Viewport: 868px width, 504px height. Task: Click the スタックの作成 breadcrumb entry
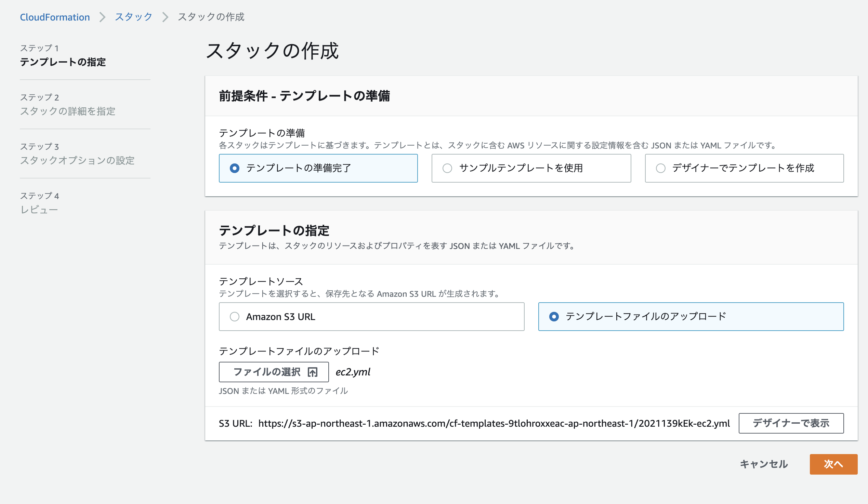[x=211, y=16]
